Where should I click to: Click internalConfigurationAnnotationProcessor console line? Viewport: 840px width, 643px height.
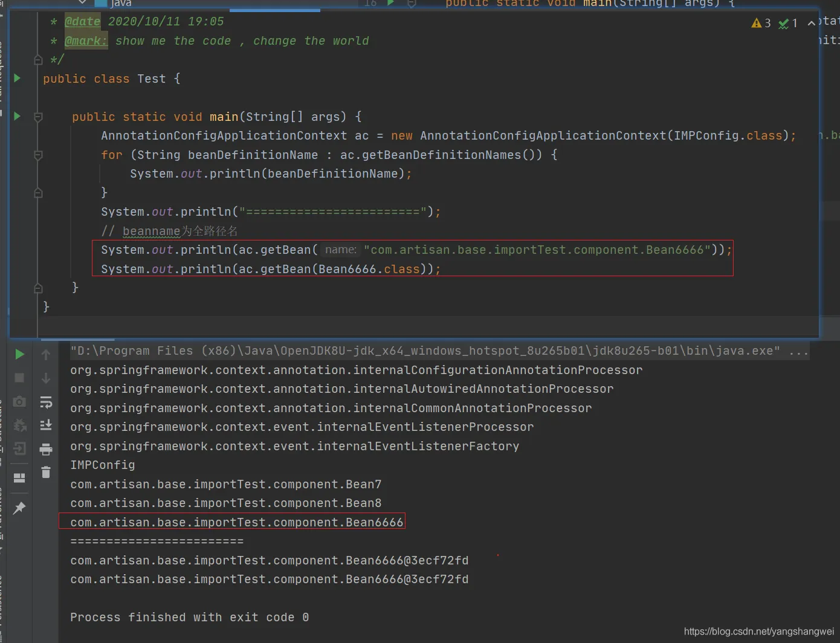click(x=357, y=370)
